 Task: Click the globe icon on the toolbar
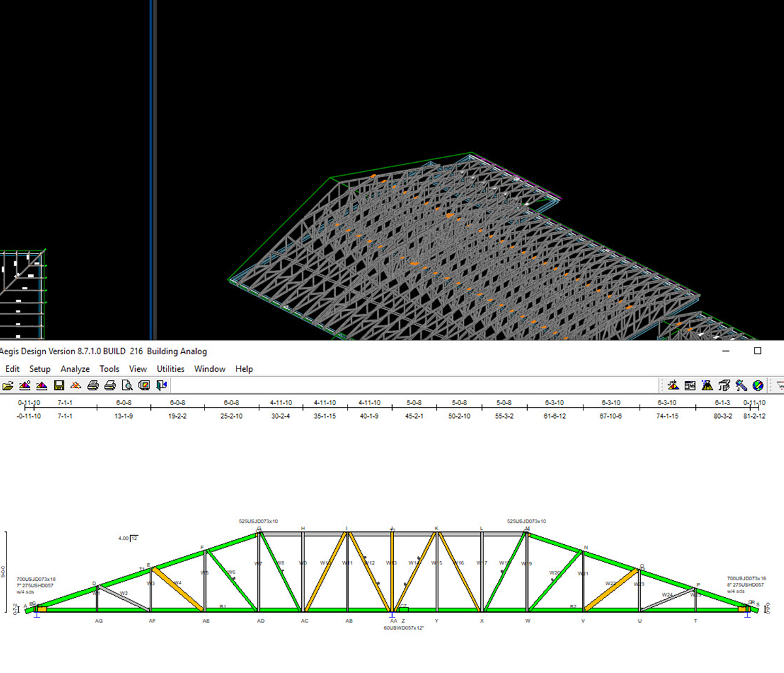(x=758, y=385)
